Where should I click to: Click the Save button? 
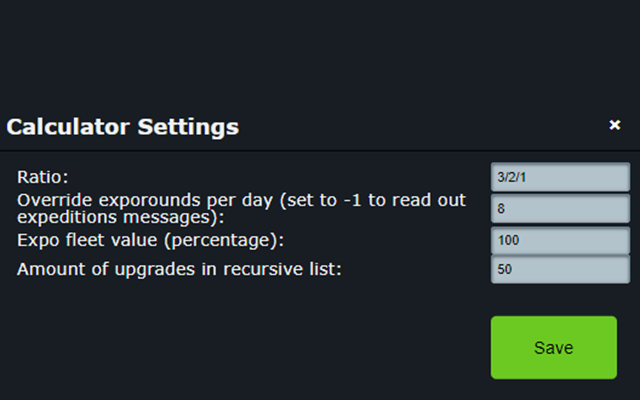click(554, 347)
